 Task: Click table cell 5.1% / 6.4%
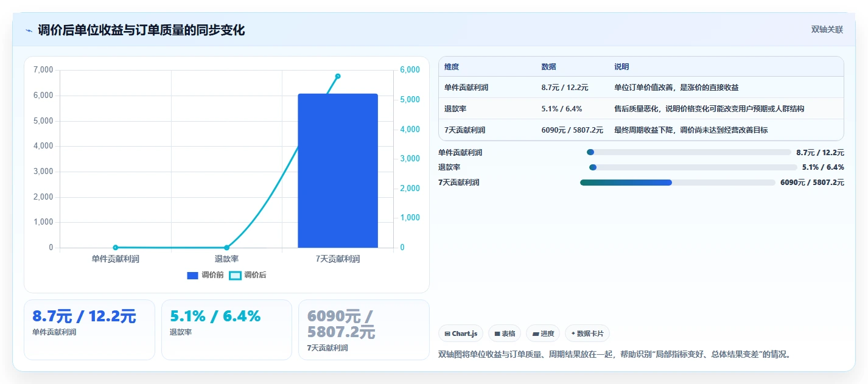pos(562,109)
